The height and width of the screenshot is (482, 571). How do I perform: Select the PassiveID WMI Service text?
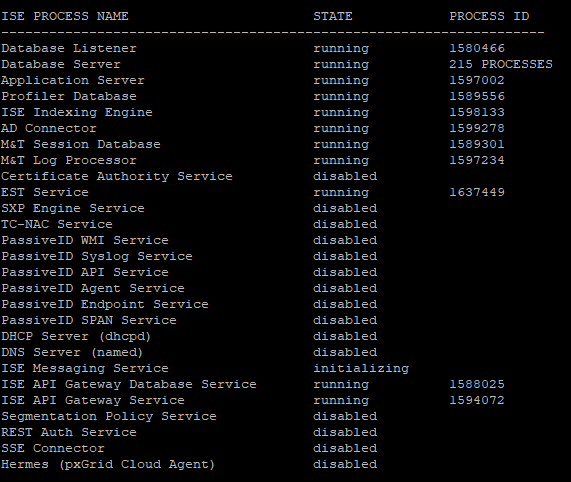click(x=85, y=241)
